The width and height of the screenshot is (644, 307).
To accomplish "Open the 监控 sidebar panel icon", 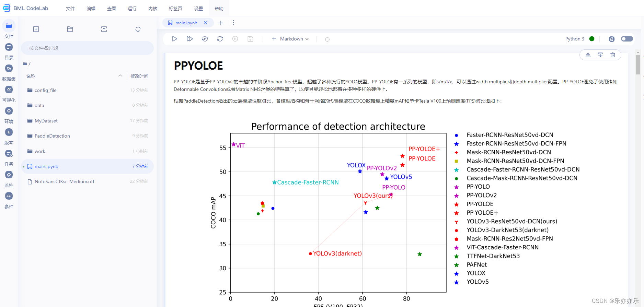I will click(x=9, y=175).
